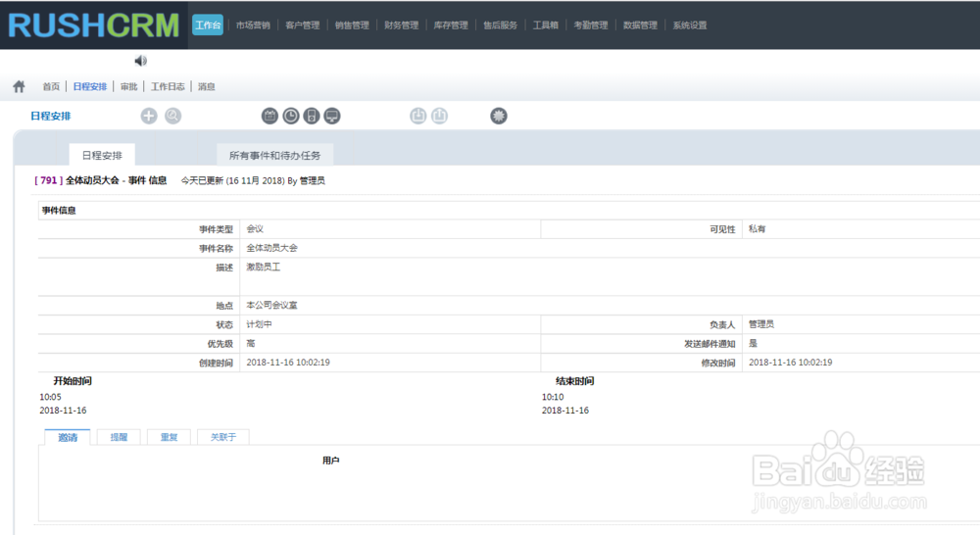
Task: Open 消息 link
Action: (206, 86)
